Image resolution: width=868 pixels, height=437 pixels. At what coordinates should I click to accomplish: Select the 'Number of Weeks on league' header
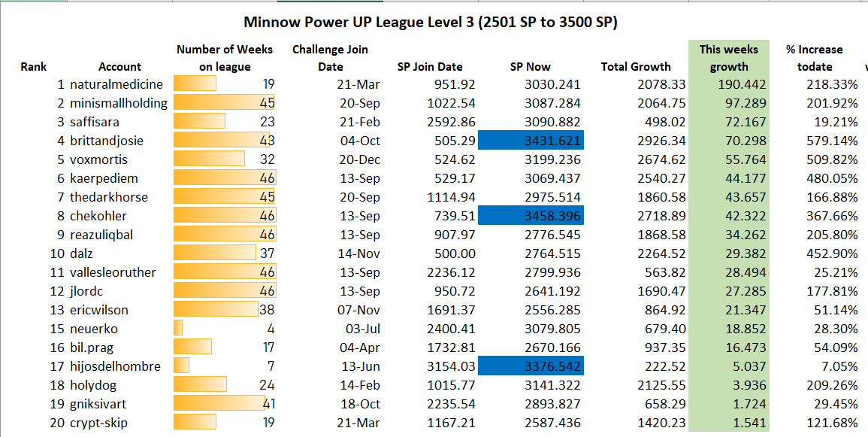(225, 58)
